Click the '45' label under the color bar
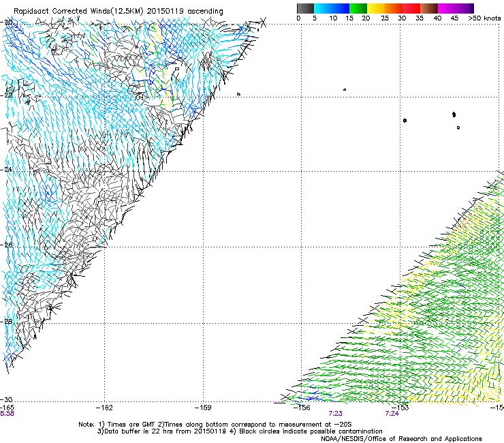The width and height of the screenshot is (504, 443). click(x=454, y=18)
